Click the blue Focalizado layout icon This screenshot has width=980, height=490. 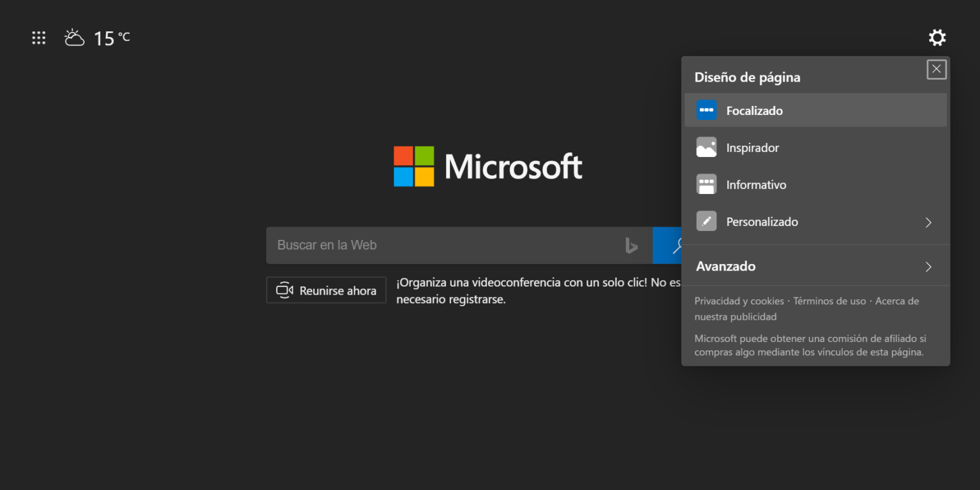click(x=706, y=110)
